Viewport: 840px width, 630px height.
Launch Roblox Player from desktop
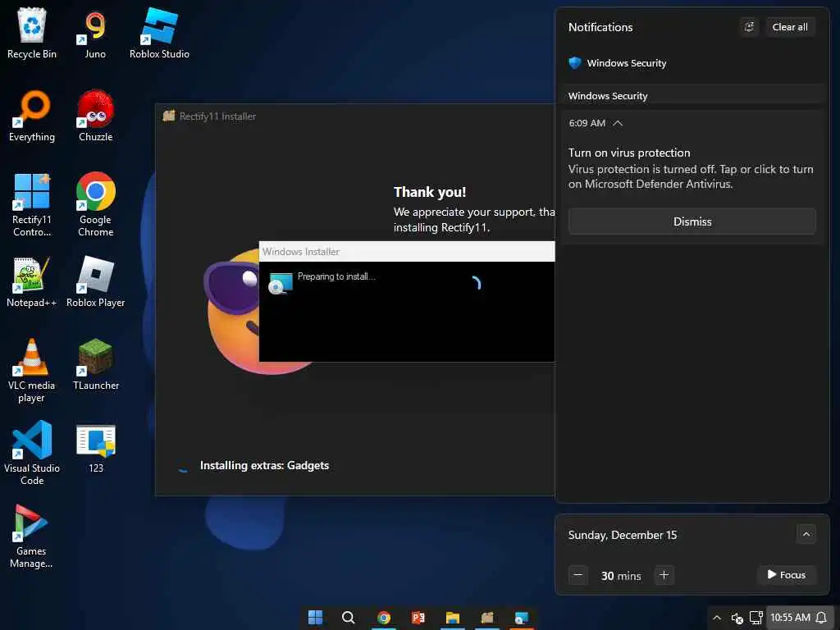tap(95, 282)
